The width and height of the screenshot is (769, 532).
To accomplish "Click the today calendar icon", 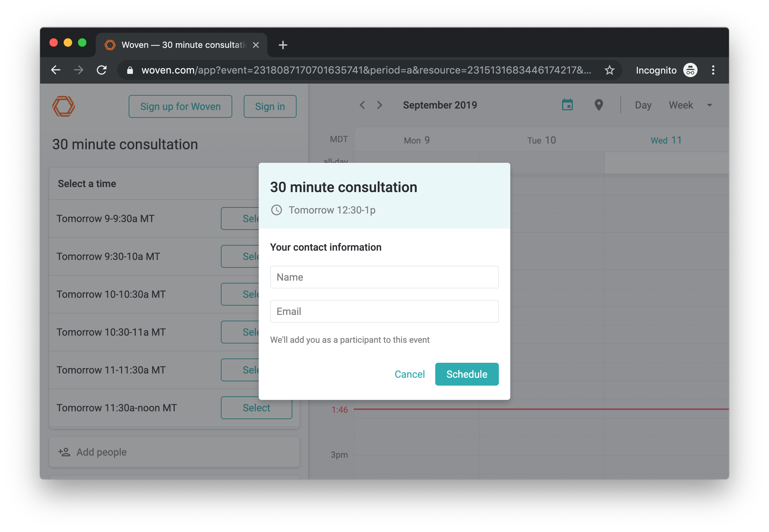I will coord(567,105).
